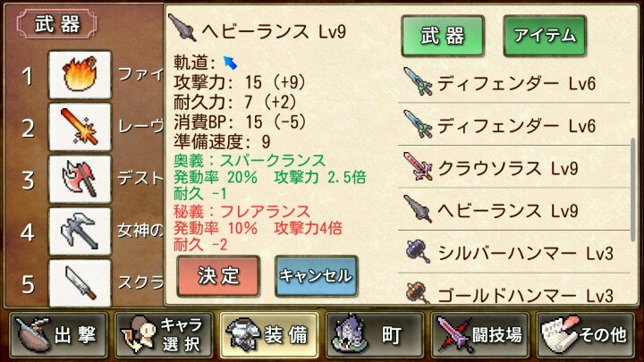644x362 pixels.
Task: Click the weapon list scrollbar
Action: [633, 189]
